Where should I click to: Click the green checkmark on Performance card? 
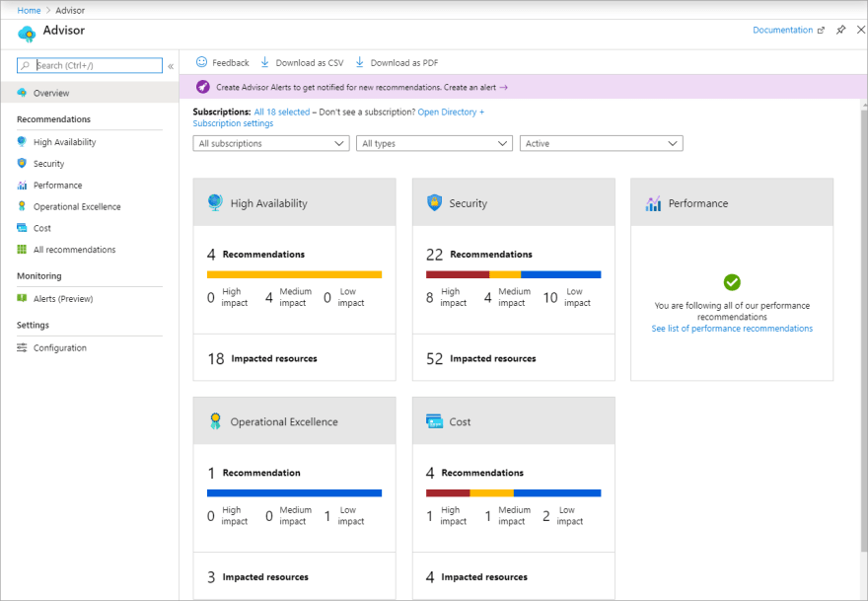[732, 282]
